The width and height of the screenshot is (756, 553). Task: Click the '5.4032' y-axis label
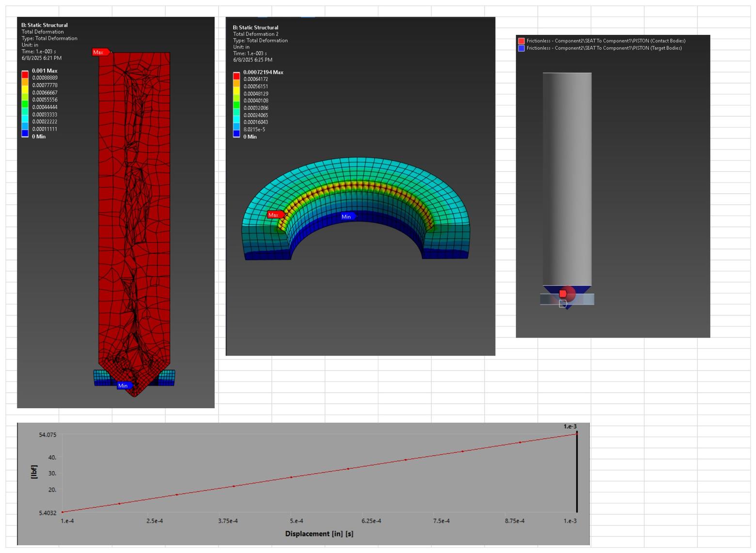(x=47, y=513)
